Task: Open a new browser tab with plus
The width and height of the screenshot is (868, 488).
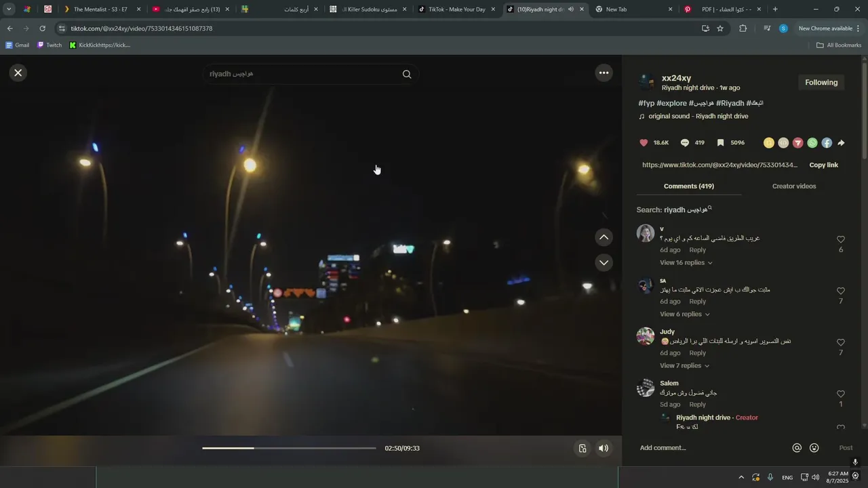Action: pyautogui.click(x=775, y=9)
